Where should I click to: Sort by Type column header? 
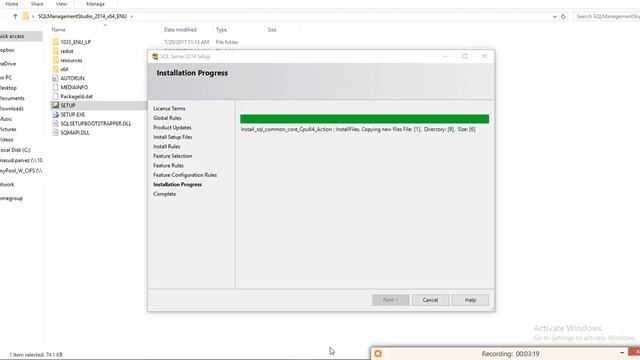pyautogui.click(x=221, y=30)
